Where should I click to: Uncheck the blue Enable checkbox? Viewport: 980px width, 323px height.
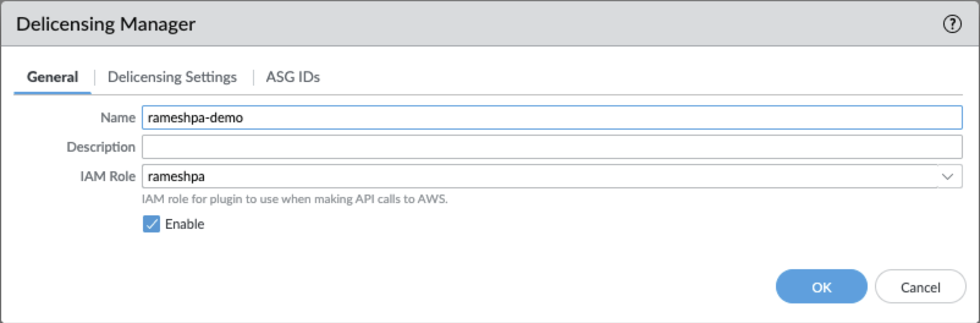click(x=151, y=224)
